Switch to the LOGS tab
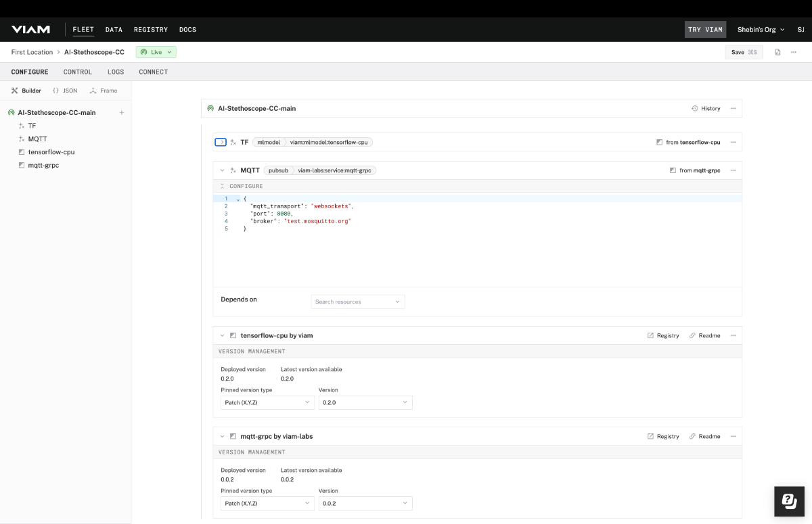Image resolution: width=812 pixels, height=524 pixels. (116, 72)
